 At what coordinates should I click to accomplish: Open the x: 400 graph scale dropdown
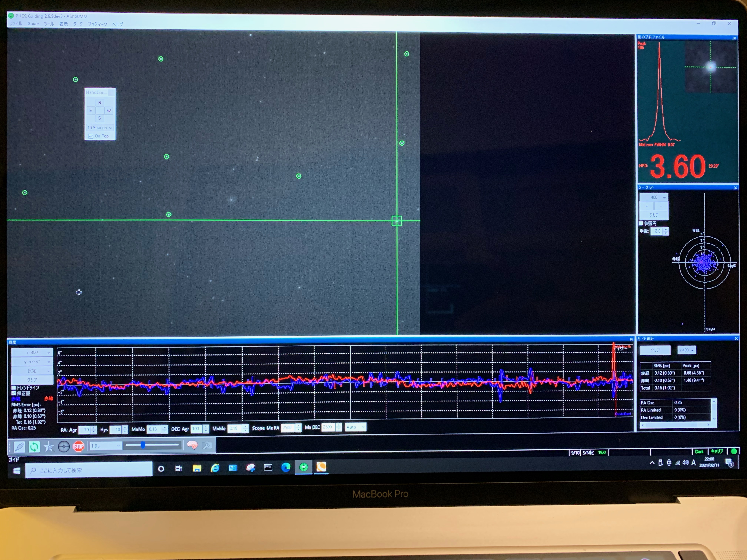click(x=32, y=352)
